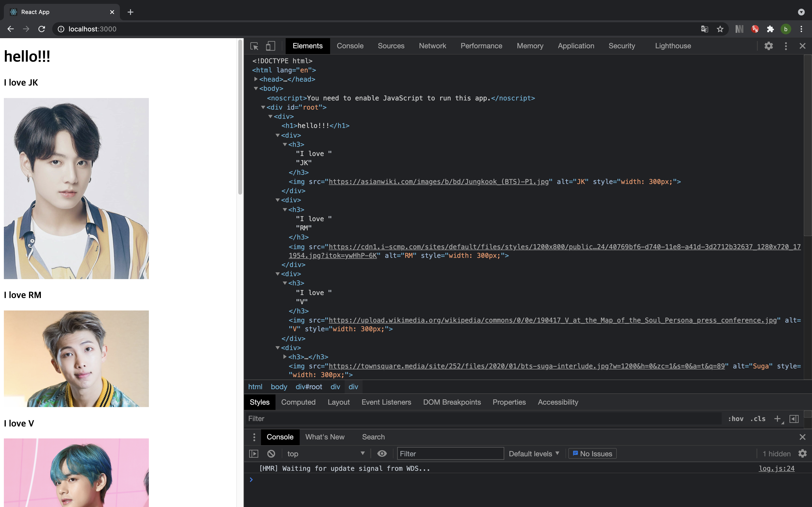Image resolution: width=812 pixels, height=507 pixels.
Task: Activate the inspect element picker icon
Action: pyautogui.click(x=254, y=46)
